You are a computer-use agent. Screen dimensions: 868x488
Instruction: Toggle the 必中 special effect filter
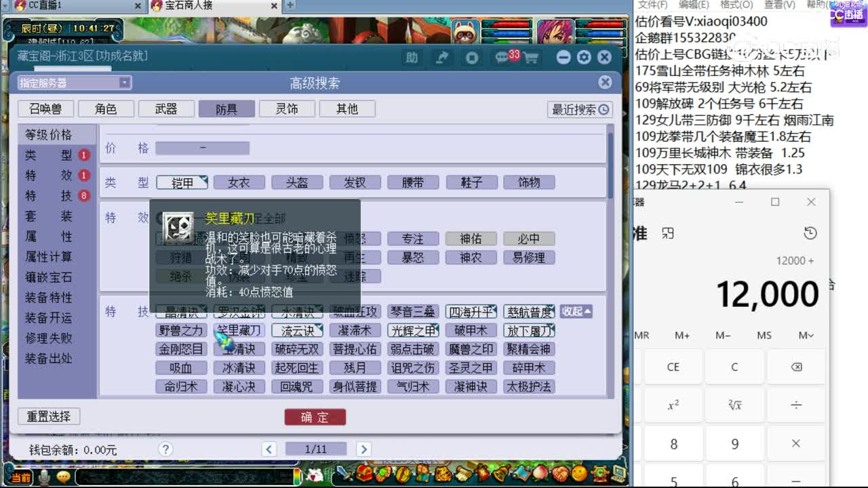529,239
